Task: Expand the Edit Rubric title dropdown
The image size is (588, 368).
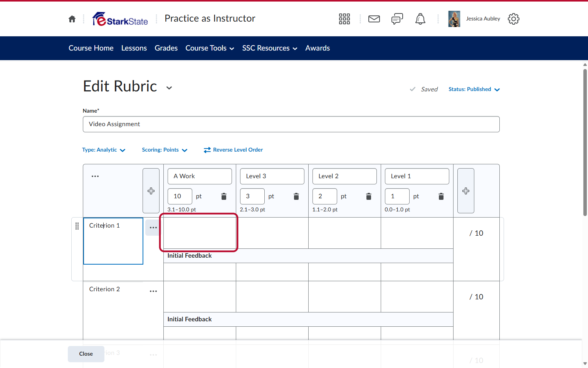Action: click(x=169, y=88)
